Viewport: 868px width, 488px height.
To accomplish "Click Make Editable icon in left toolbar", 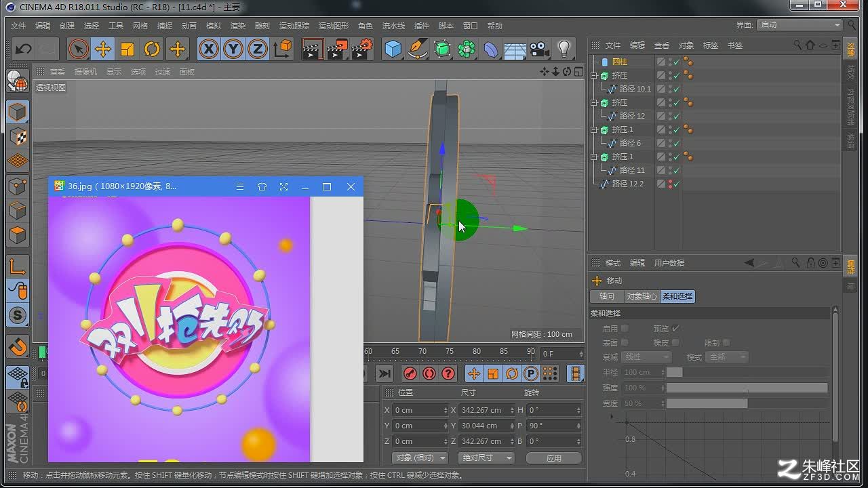I will pos(18,82).
